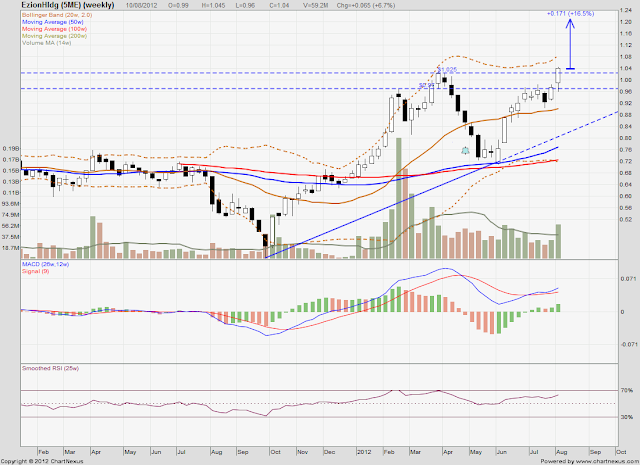The width and height of the screenshot is (640, 465).
Task: Click the 1.00 price axis label
Action: click(x=626, y=80)
